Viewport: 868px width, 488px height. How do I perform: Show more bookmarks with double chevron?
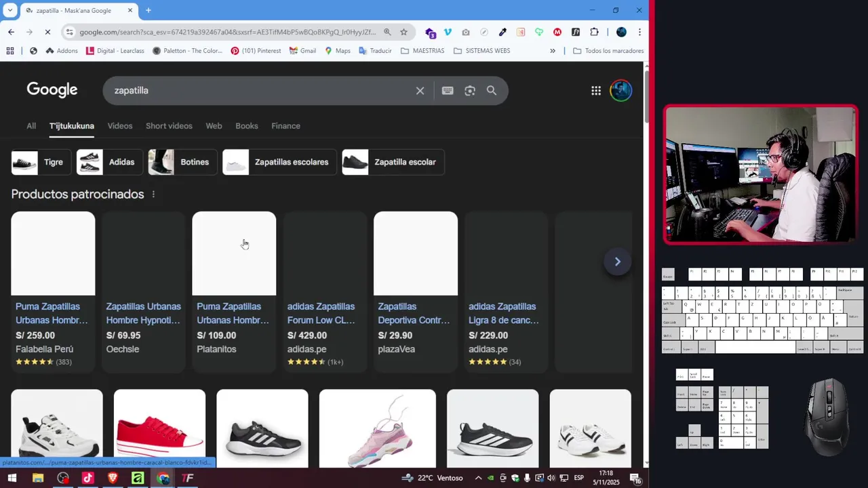coord(552,51)
